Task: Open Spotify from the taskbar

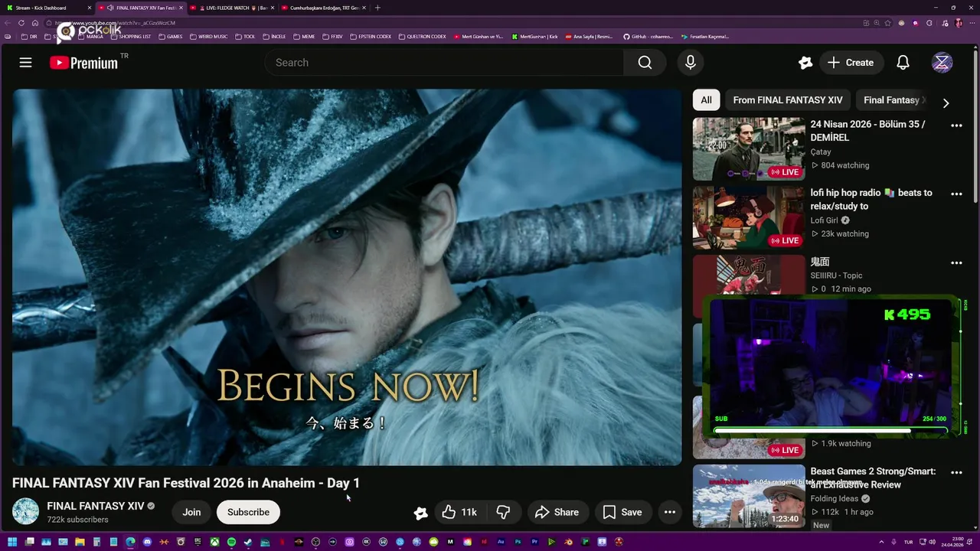Action: (231, 542)
